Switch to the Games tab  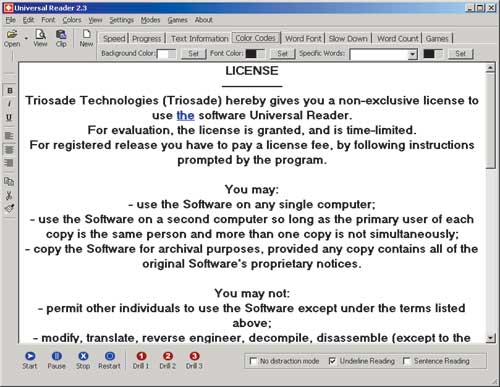[x=437, y=39]
